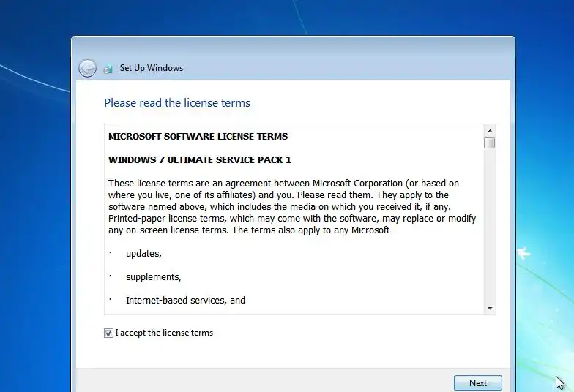
Task: Click the 'supplements,' bullet item
Action: tap(154, 277)
